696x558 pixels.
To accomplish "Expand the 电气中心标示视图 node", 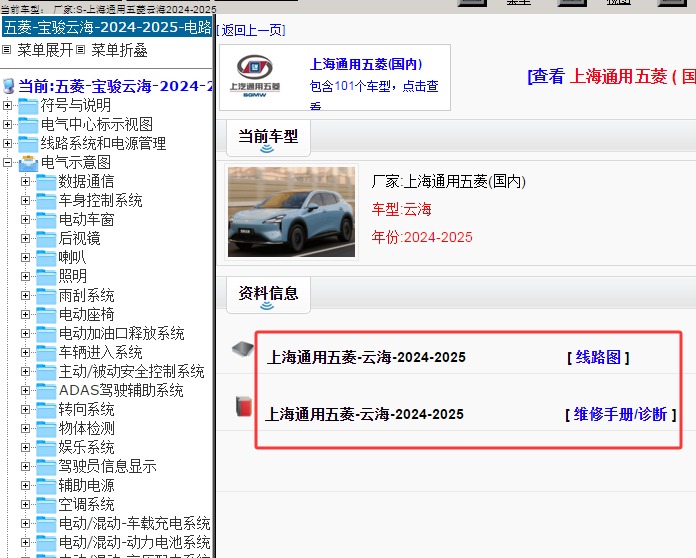I will click(x=7, y=124).
